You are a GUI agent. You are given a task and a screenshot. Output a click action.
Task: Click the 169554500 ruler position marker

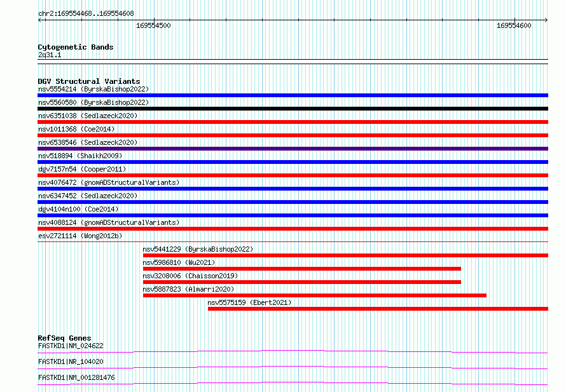153,25
